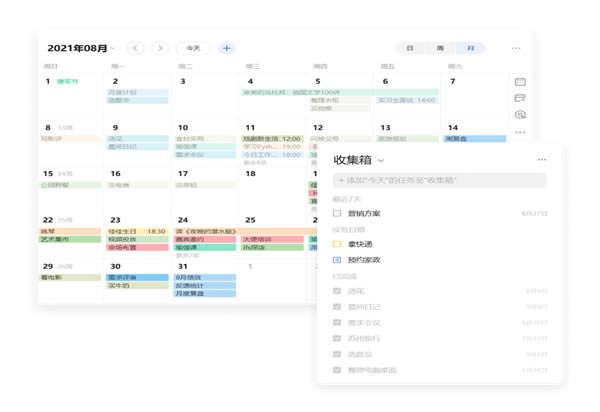Select the August 3 date number
The image size is (600, 412).
(x=183, y=81)
